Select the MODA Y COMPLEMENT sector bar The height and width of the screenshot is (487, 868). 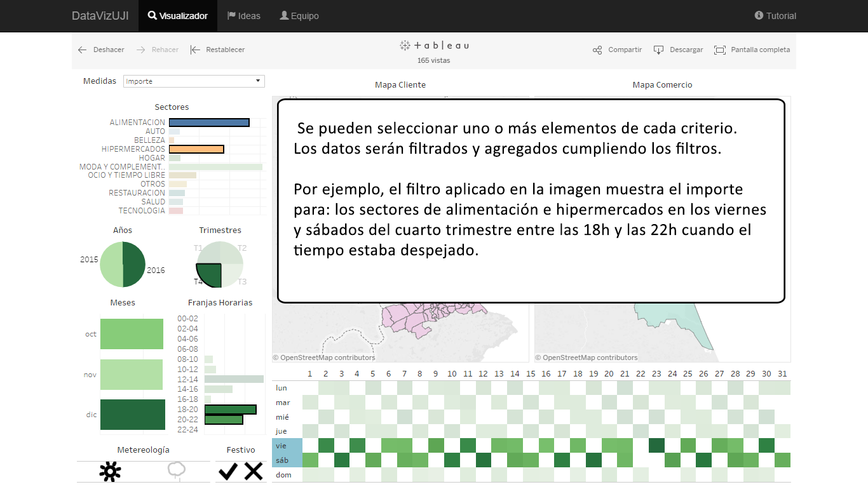(215, 167)
